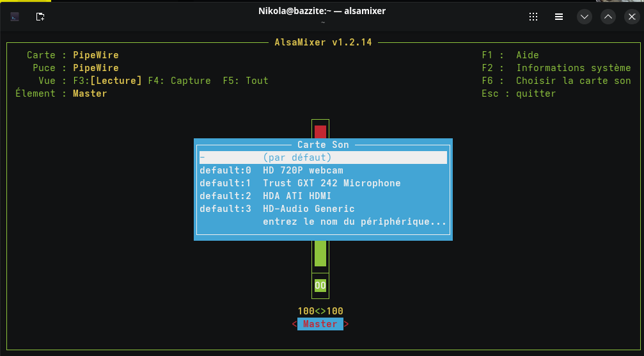644x356 pixels.
Task: Minimize window using the down chevron button
Action: coord(584,17)
